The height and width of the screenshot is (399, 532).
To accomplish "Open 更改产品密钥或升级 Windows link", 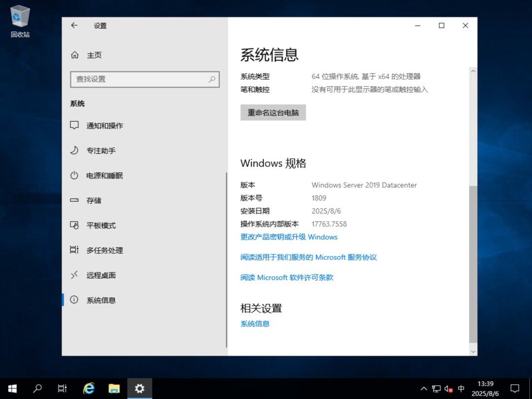I will pos(288,237).
